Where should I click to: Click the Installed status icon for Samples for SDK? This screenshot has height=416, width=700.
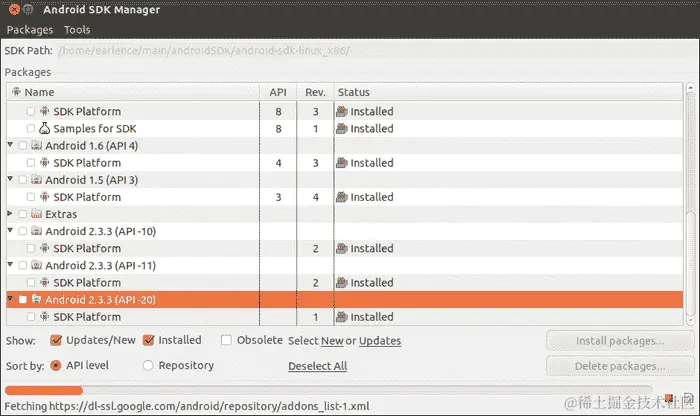[x=342, y=128]
